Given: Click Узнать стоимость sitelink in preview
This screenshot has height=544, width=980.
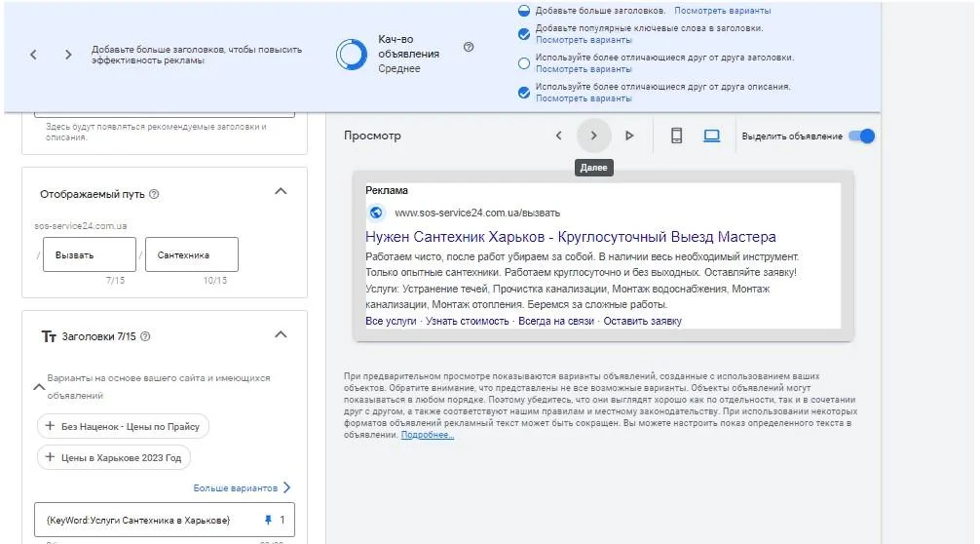Looking at the screenshot, I should pyautogui.click(x=467, y=321).
